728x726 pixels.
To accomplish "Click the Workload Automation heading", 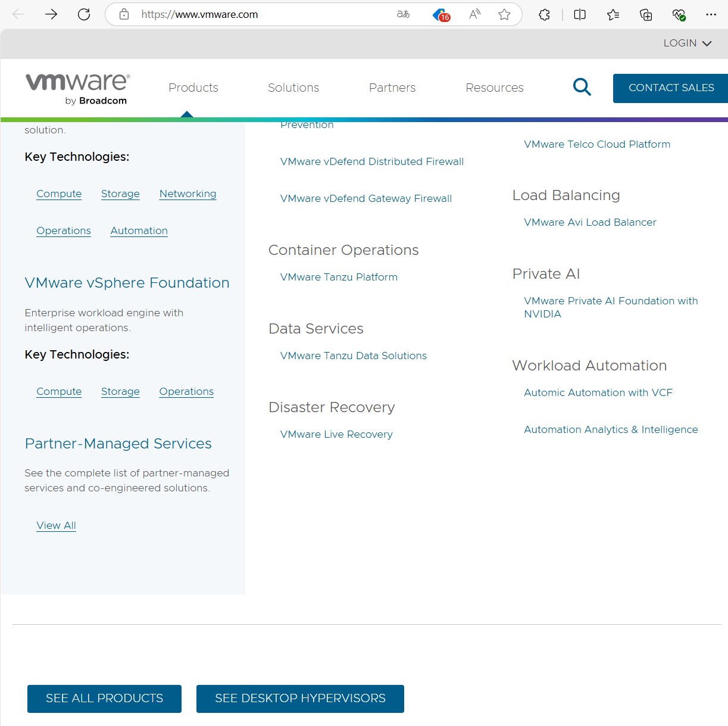I will coord(589,366).
